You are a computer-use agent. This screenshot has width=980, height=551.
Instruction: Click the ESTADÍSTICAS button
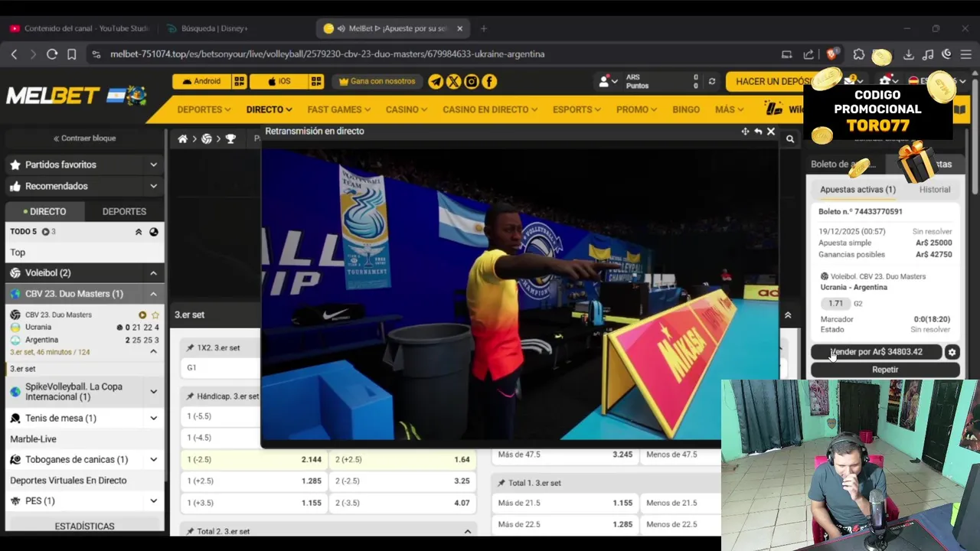(84, 527)
